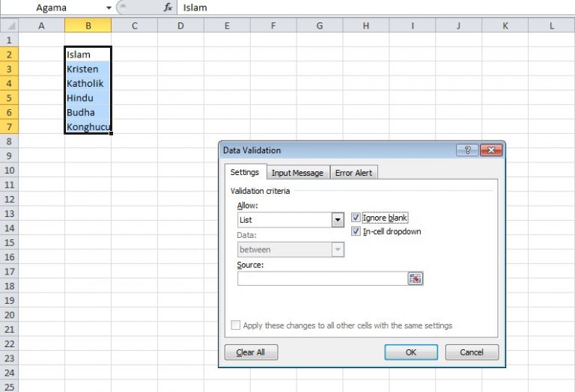Select column B header
Image resolution: width=575 pixels, height=392 pixels.
(x=88, y=25)
